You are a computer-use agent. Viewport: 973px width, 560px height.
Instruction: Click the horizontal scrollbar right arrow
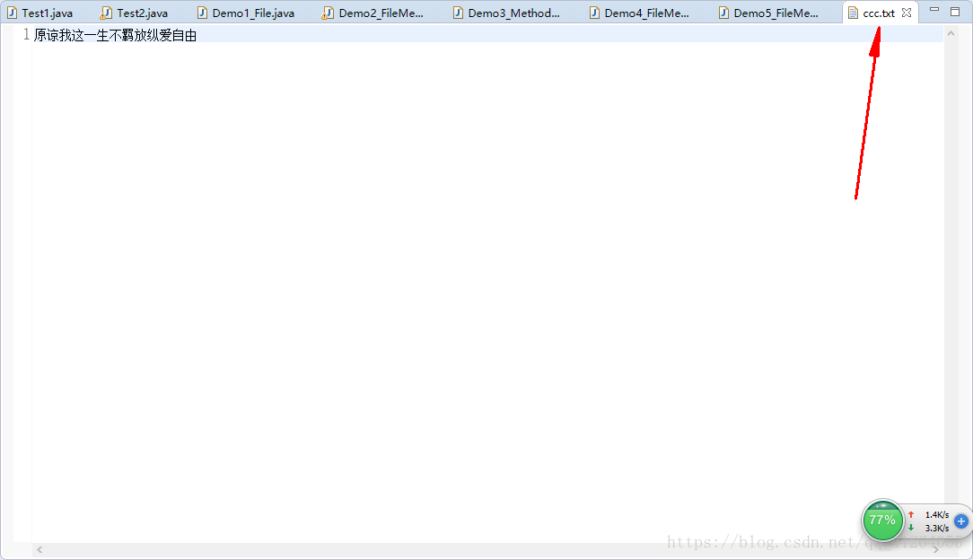coord(936,549)
